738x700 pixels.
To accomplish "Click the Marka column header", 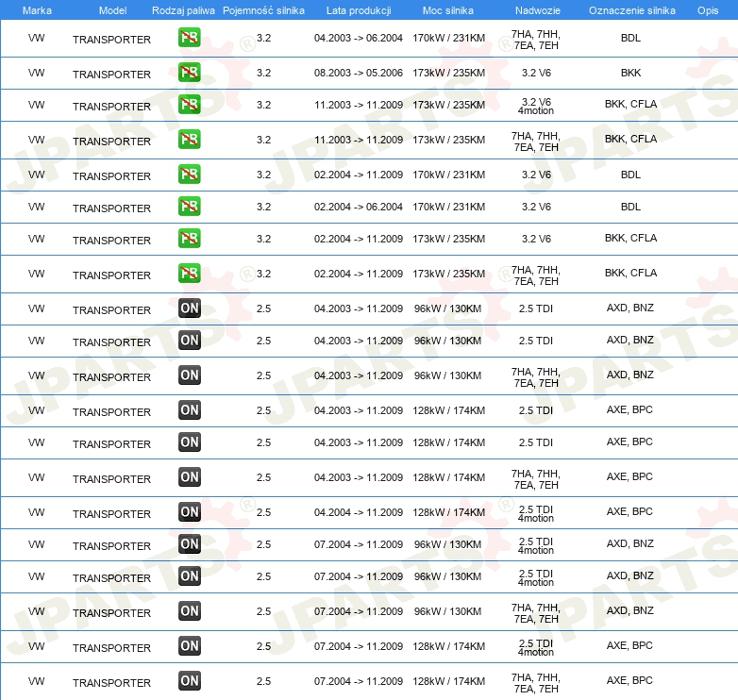I will click(37, 10).
